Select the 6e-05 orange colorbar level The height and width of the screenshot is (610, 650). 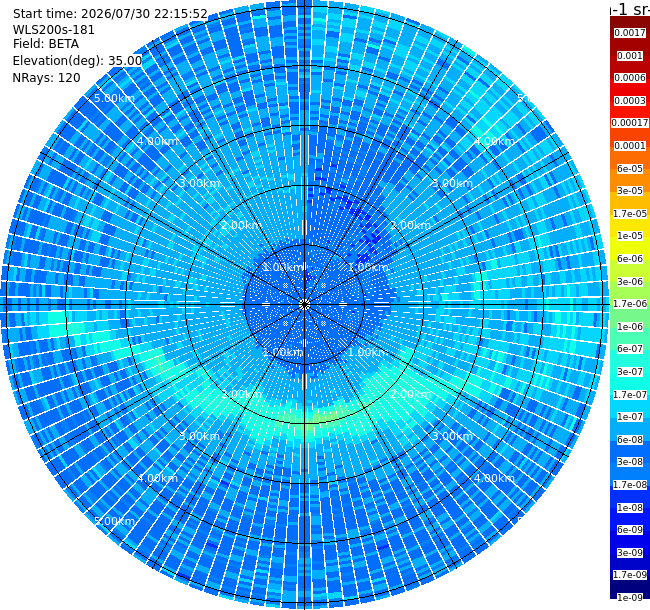tap(630, 169)
